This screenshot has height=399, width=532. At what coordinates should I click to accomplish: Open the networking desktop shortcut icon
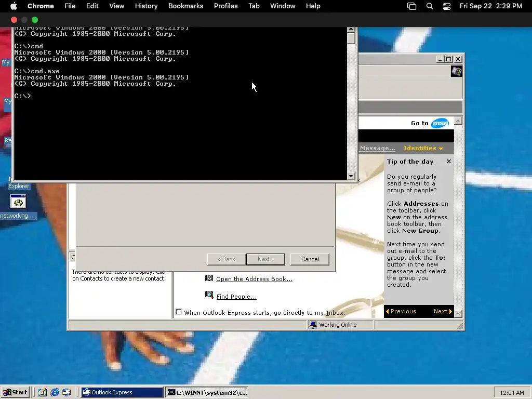[18, 202]
